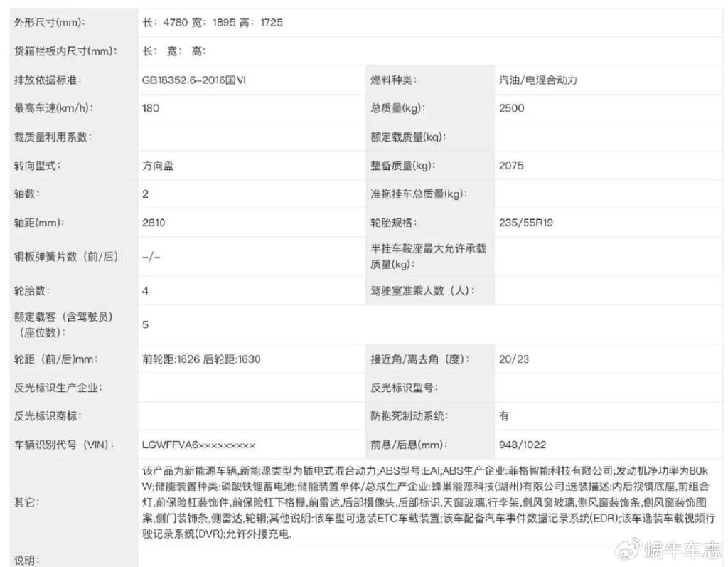Viewport: 728px width, 567px height.
Task: Select the VIN value LGWFFVA6×××××××××
Action: pos(199,445)
